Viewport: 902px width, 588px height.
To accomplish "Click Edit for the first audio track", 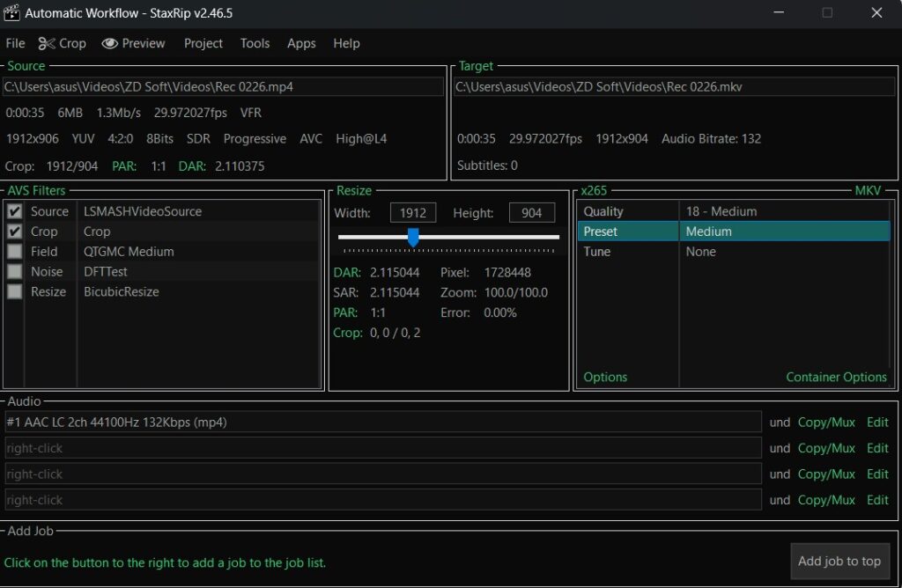I will point(877,423).
